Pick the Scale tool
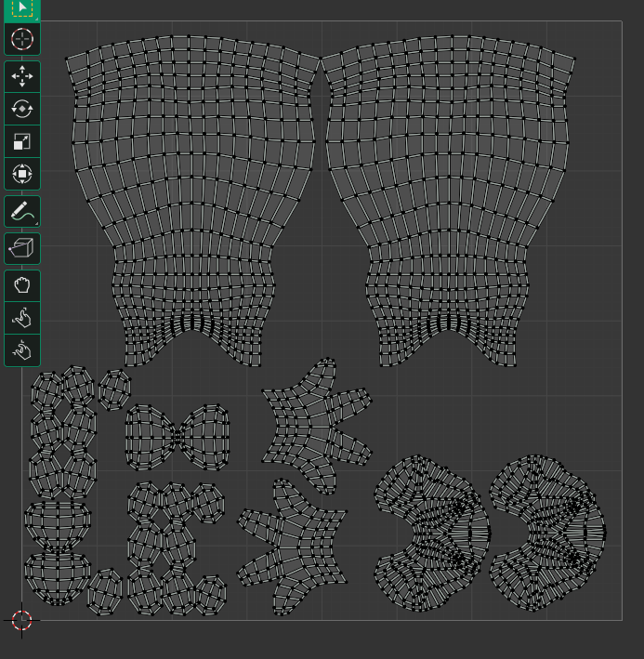 click(x=22, y=141)
